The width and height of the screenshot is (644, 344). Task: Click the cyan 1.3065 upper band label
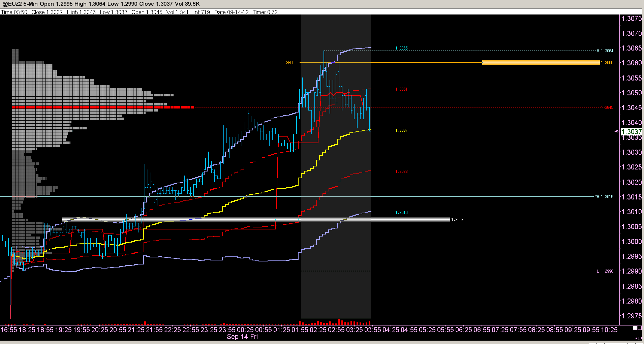tap(401, 48)
